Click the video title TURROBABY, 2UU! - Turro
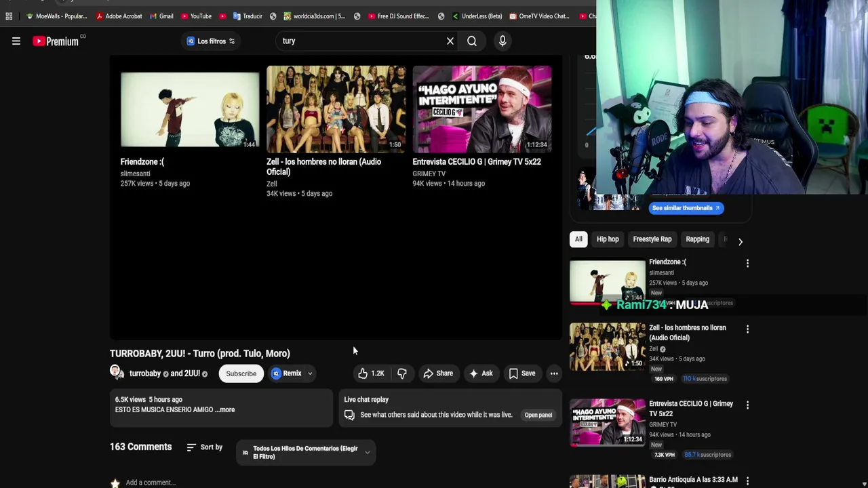868x488 pixels. click(200, 353)
